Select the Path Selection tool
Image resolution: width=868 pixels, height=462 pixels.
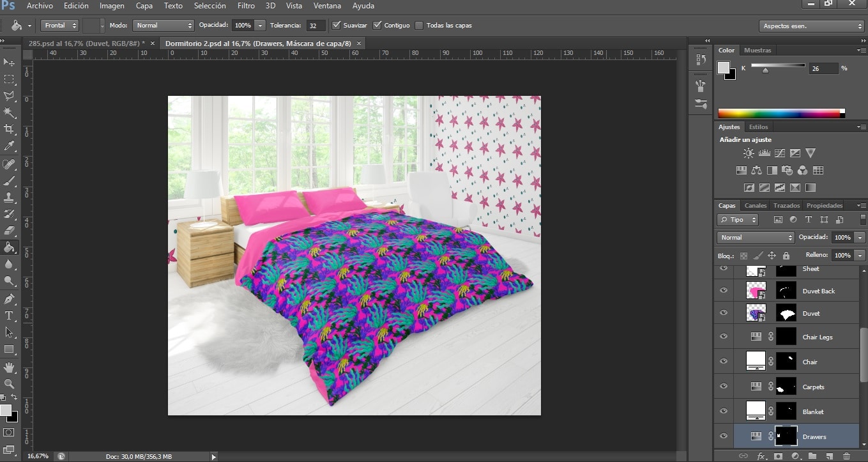click(10, 332)
